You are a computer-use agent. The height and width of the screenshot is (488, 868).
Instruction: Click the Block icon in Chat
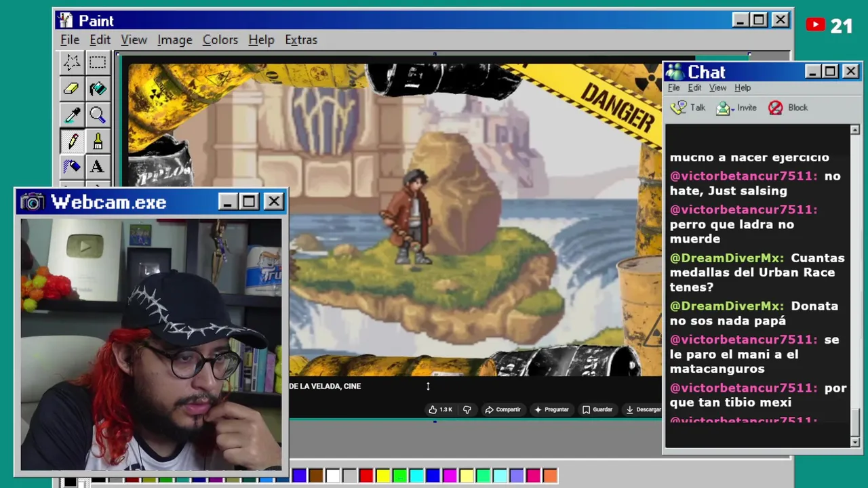[775, 107]
